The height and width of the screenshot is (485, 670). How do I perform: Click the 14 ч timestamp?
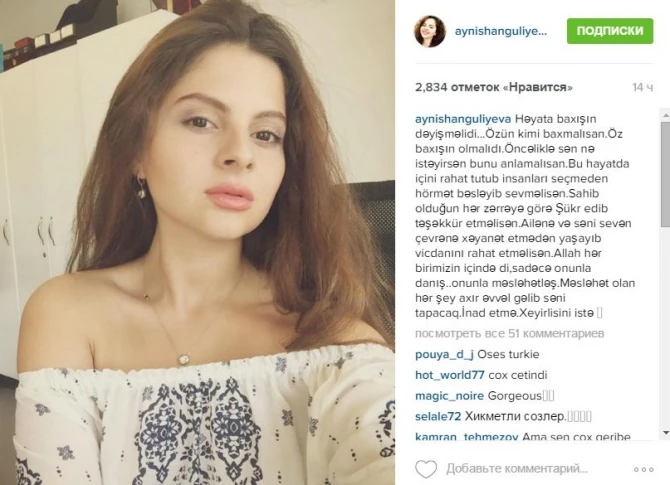click(x=643, y=88)
